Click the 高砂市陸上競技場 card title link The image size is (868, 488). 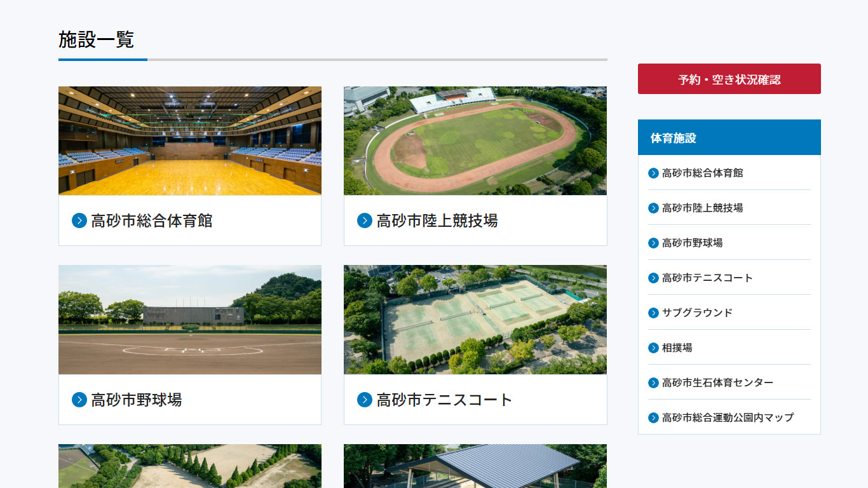coord(437,220)
